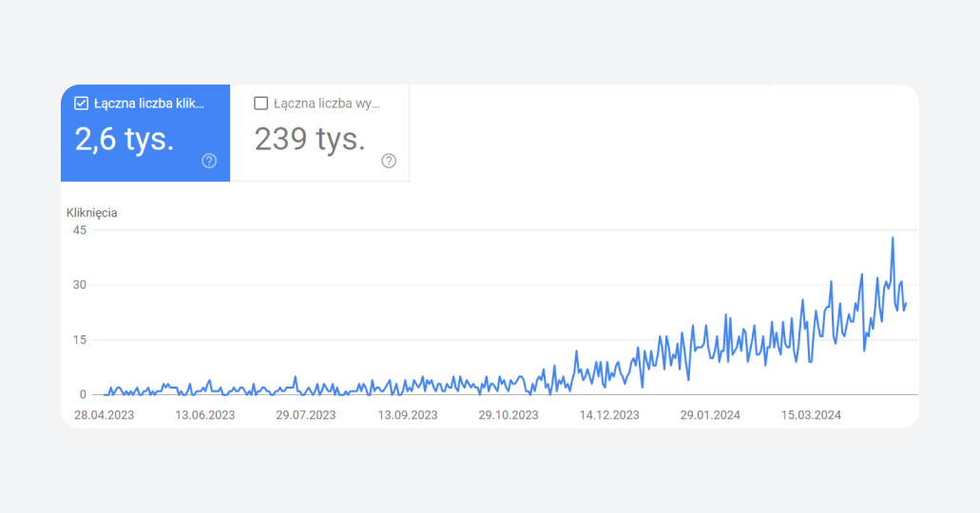The width and height of the screenshot is (980, 513).
Task: Click the 29.01.2024 date label
Action: pos(710,415)
